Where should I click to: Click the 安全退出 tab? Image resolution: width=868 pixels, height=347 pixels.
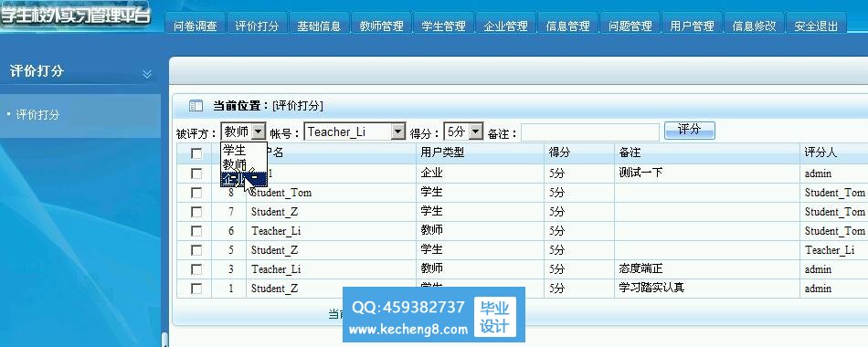(816, 25)
